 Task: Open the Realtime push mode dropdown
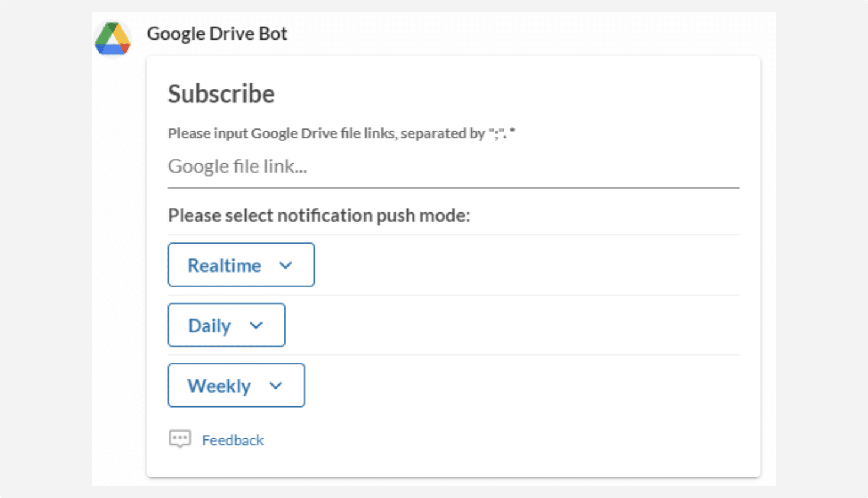(x=241, y=265)
